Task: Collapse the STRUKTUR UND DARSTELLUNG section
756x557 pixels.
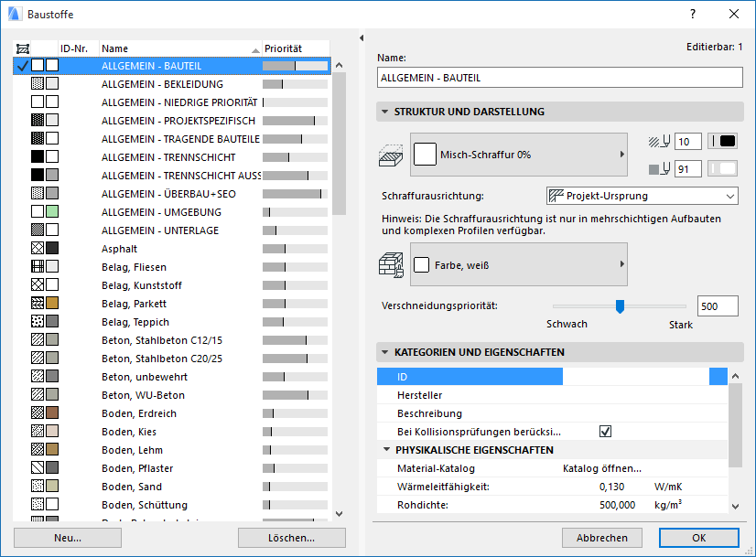Action: 384,112
